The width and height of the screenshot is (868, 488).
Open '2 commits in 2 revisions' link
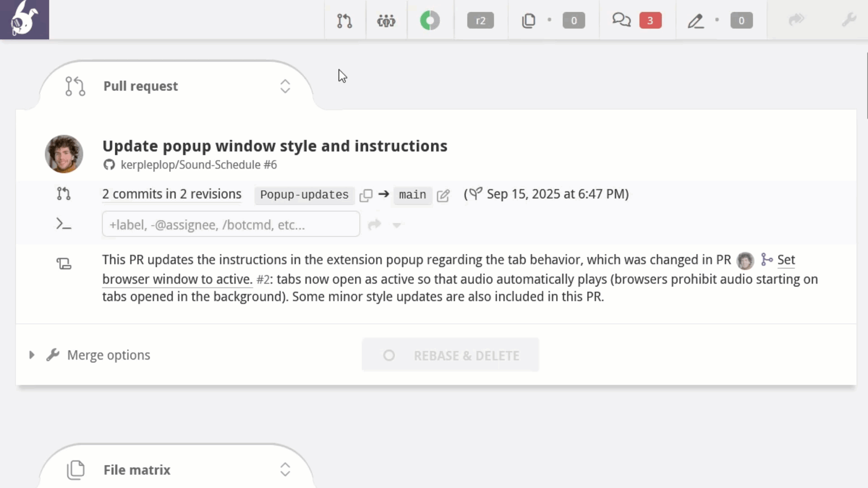tap(172, 194)
